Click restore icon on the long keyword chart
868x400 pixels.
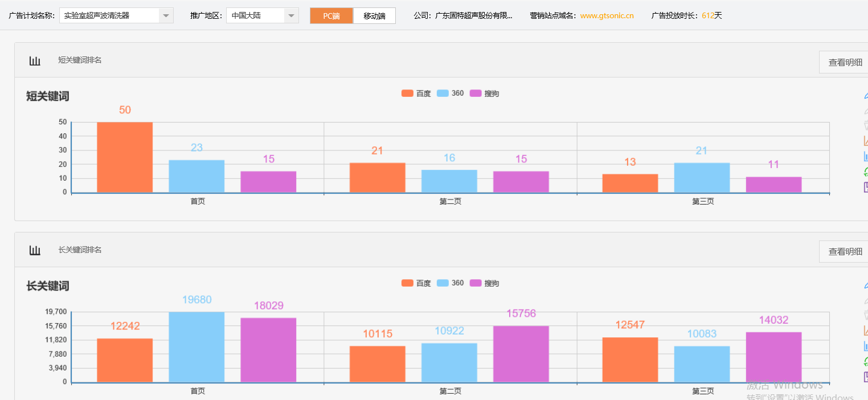coord(866,360)
